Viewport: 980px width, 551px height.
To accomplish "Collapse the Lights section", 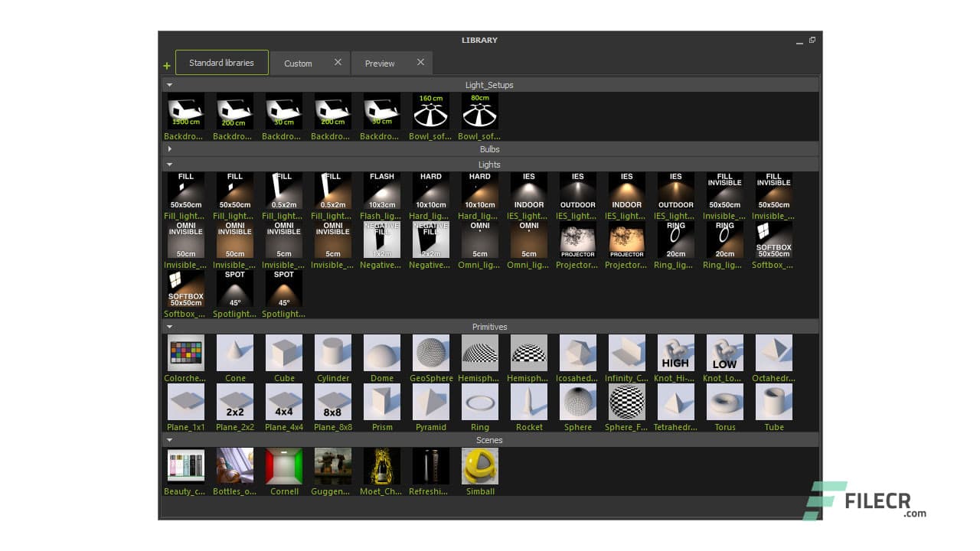I will (x=169, y=165).
